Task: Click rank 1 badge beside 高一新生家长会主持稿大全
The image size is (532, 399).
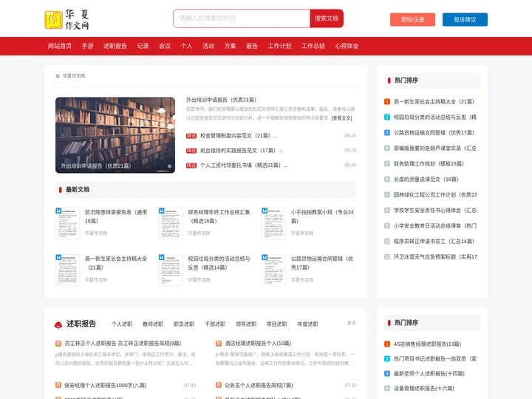Action: [x=387, y=101]
